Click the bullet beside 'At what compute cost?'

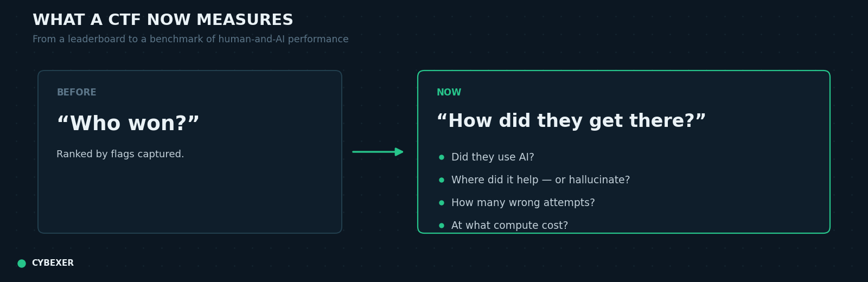click(442, 226)
